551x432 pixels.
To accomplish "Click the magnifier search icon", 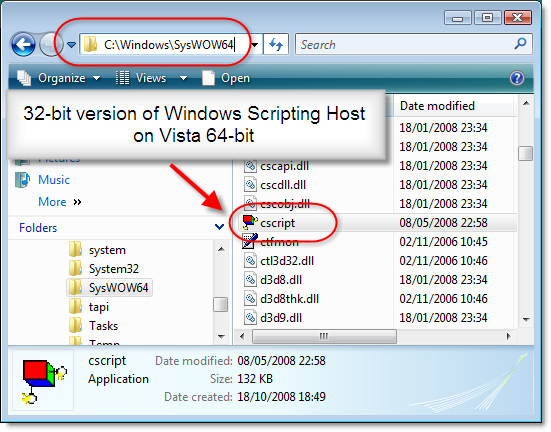I will click(x=520, y=44).
